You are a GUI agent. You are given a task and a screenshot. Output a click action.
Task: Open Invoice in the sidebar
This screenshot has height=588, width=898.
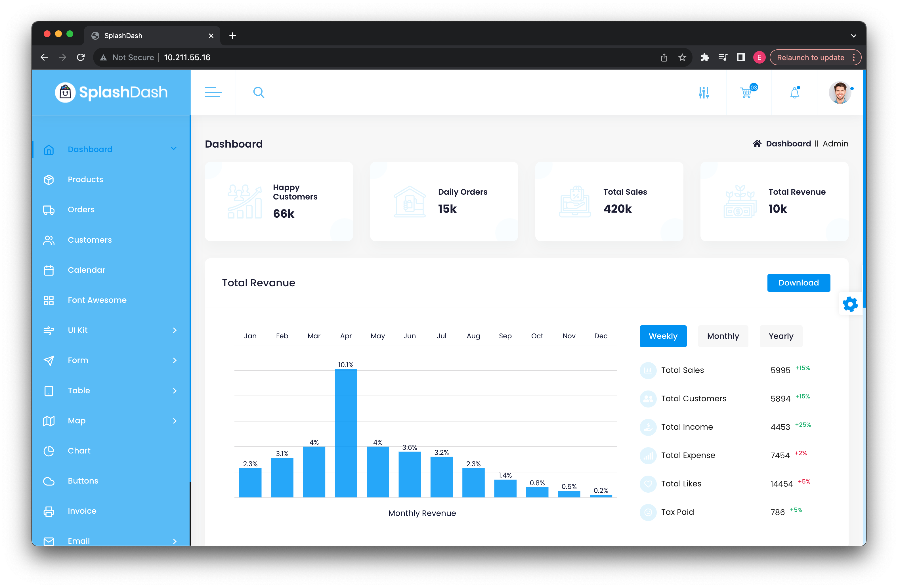82,511
